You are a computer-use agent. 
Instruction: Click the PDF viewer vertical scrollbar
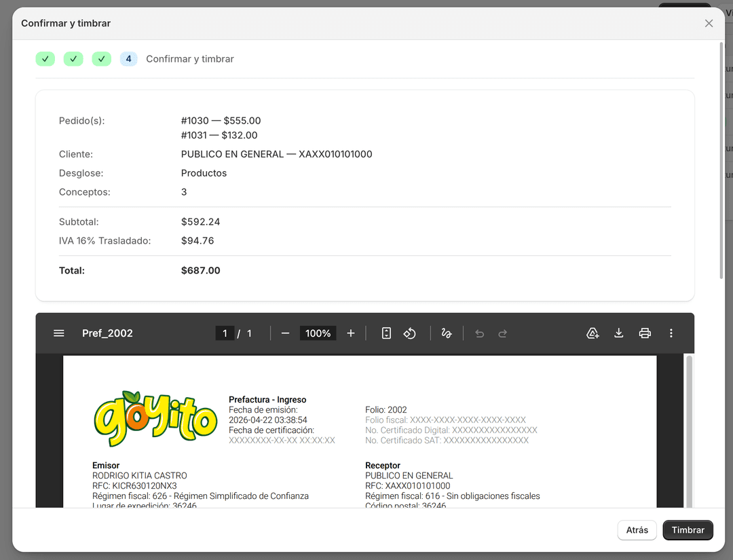689,430
